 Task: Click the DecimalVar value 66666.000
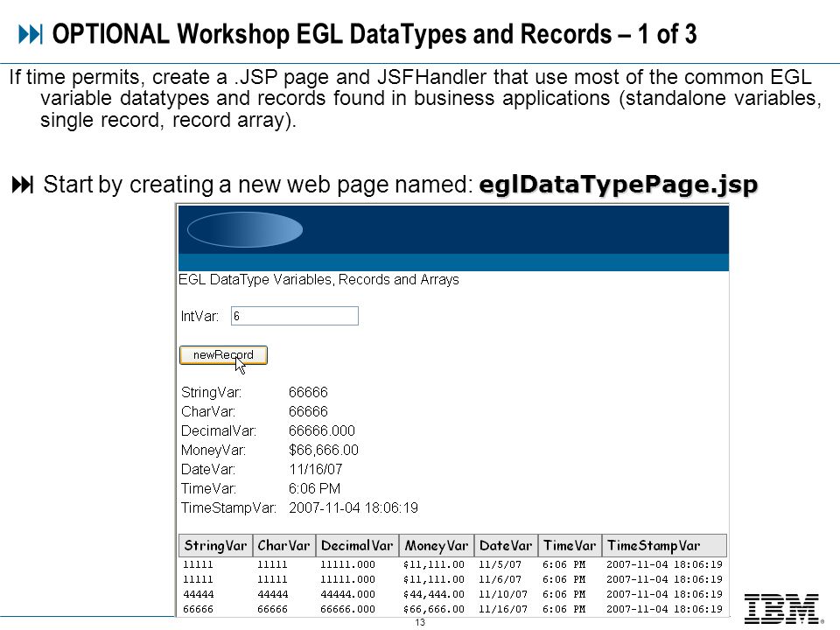(x=321, y=430)
